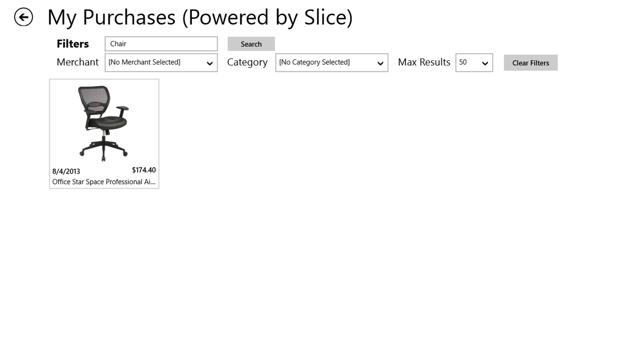The width and height of the screenshot is (644, 362).
Task: Click the back arrow icon
Action: tap(23, 17)
